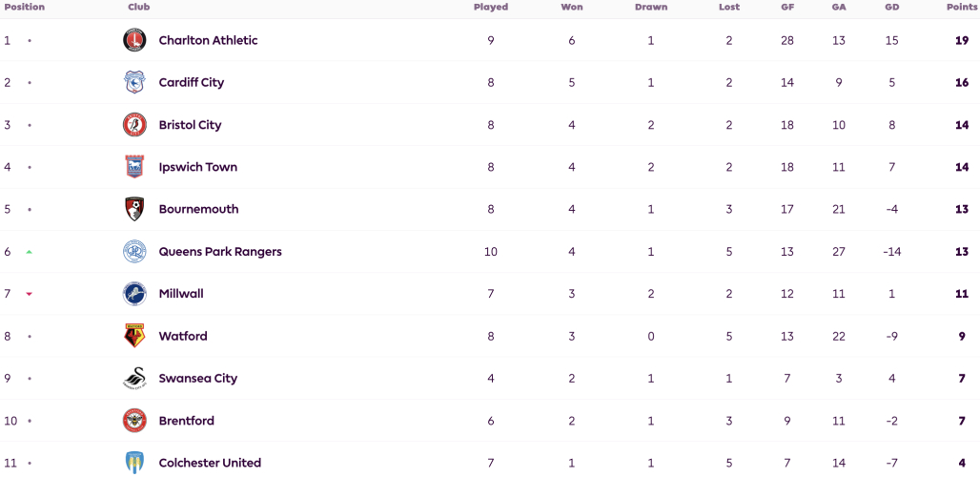Open the Queens Park Rangers team link
Screen dimensions: 980x477
tap(220, 252)
